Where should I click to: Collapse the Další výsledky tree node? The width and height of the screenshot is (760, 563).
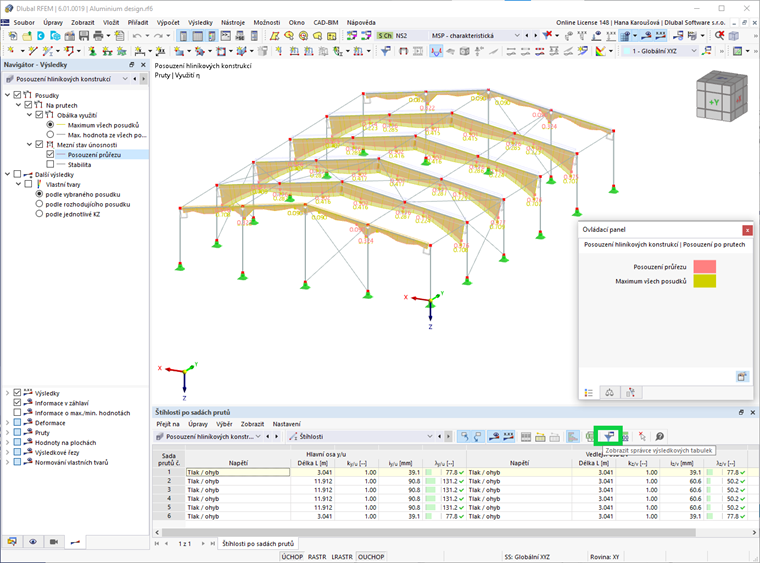tap(7, 174)
